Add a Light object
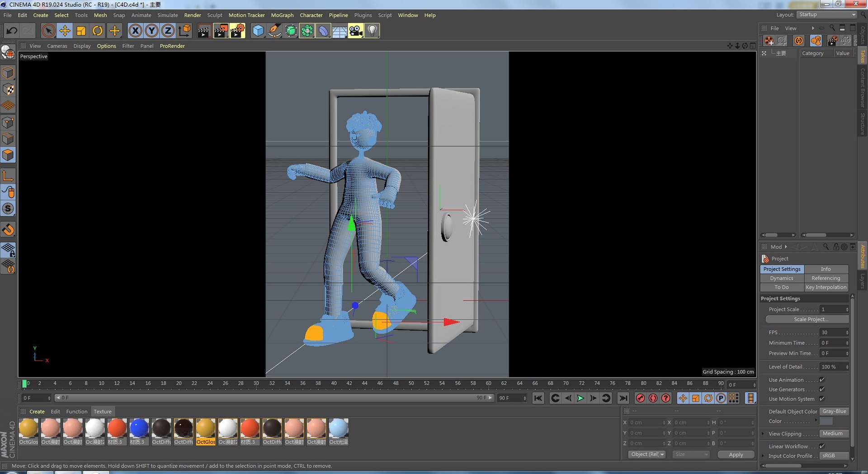 coord(372,31)
